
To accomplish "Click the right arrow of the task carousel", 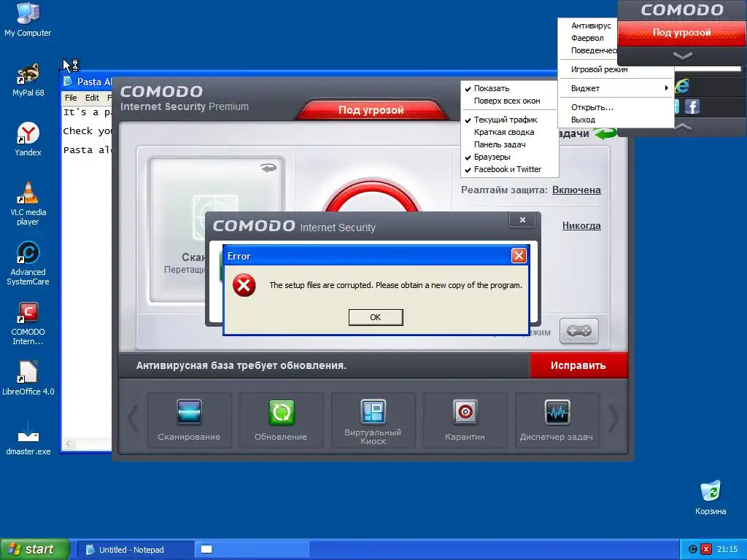I will tap(614, 419).
